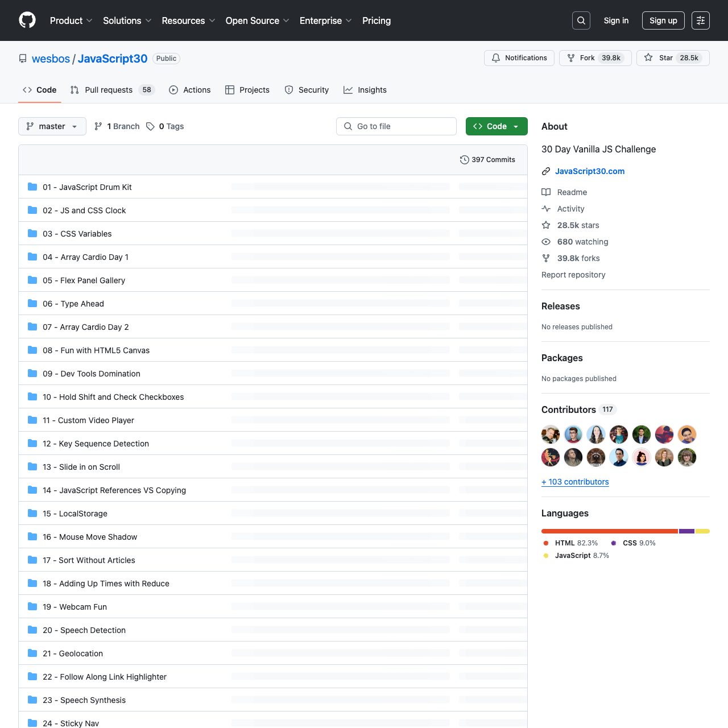The width and height of the screenshot is (728, 728).
Task: Switch to the Actions tab
Action: pos(190,90)
